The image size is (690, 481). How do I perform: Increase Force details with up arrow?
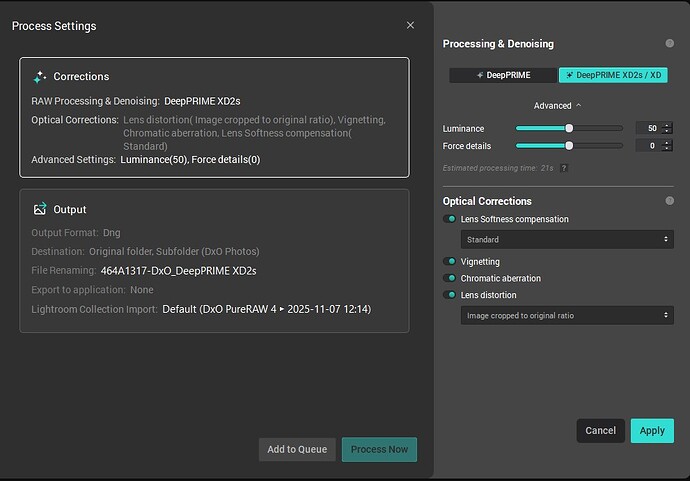coord(667,143)
